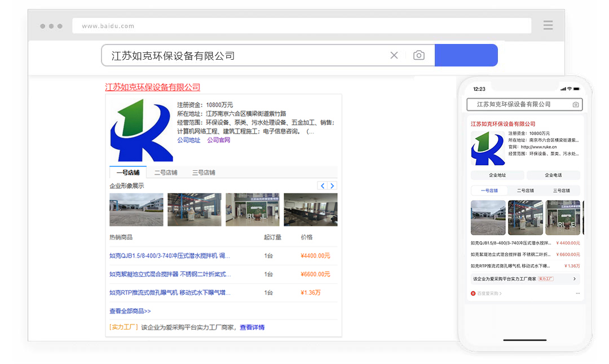Open the factory exterior thumbnail on desktop
This screenshot has width=609, height=364.
coord(136,210)
